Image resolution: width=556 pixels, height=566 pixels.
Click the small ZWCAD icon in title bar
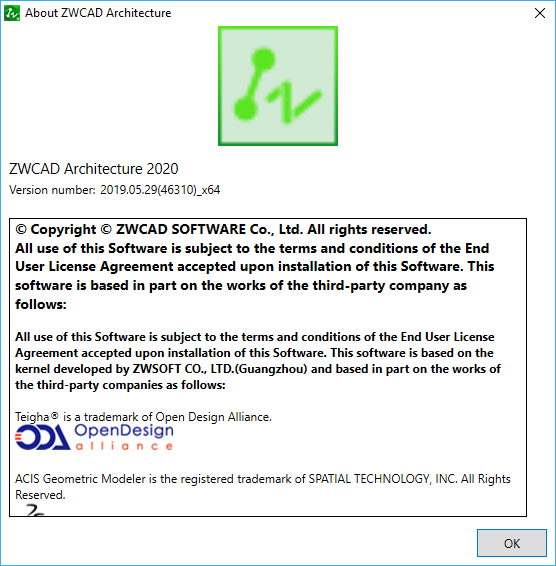click(x=12, y=13)
